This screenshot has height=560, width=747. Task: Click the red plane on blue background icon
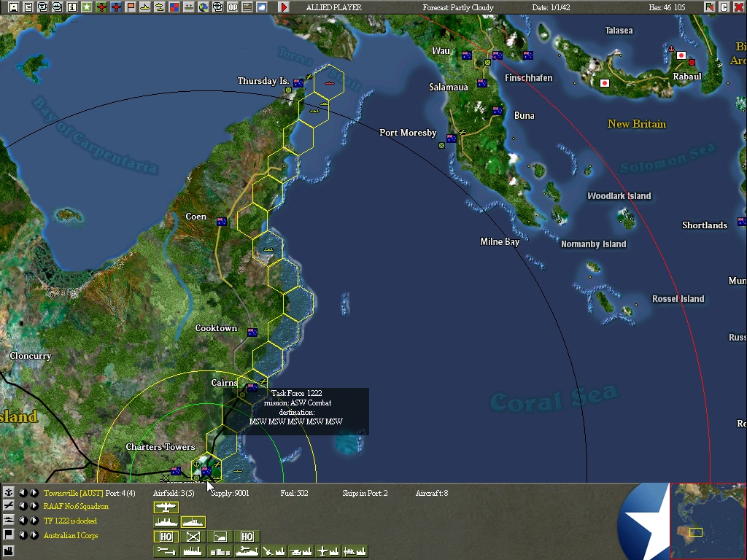[116, 7]
